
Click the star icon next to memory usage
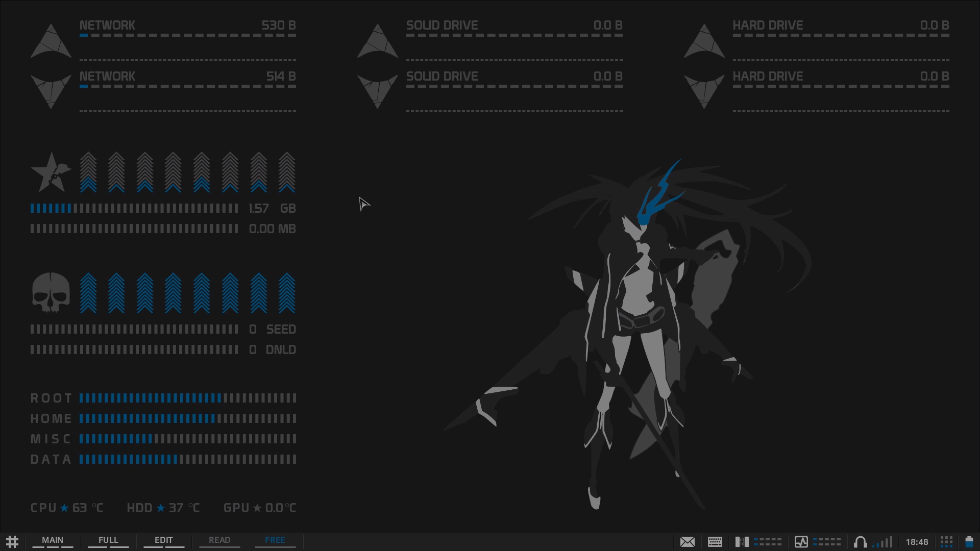tap(51, 171)
